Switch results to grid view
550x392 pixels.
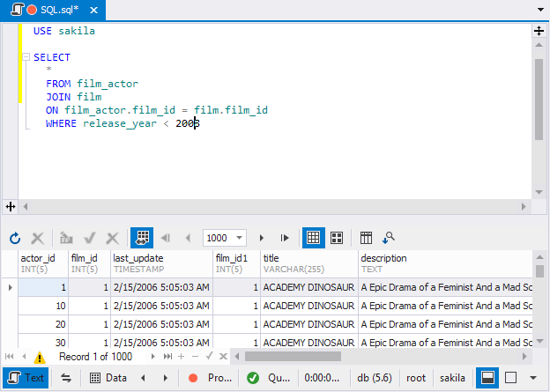pos(313,238)
